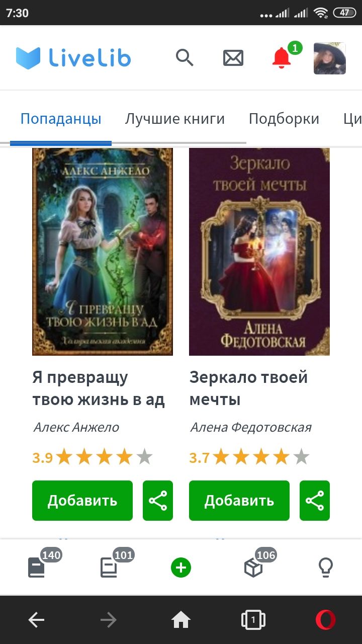Add Зеркало твоей мечты to shelf

(x=239, y=501)
